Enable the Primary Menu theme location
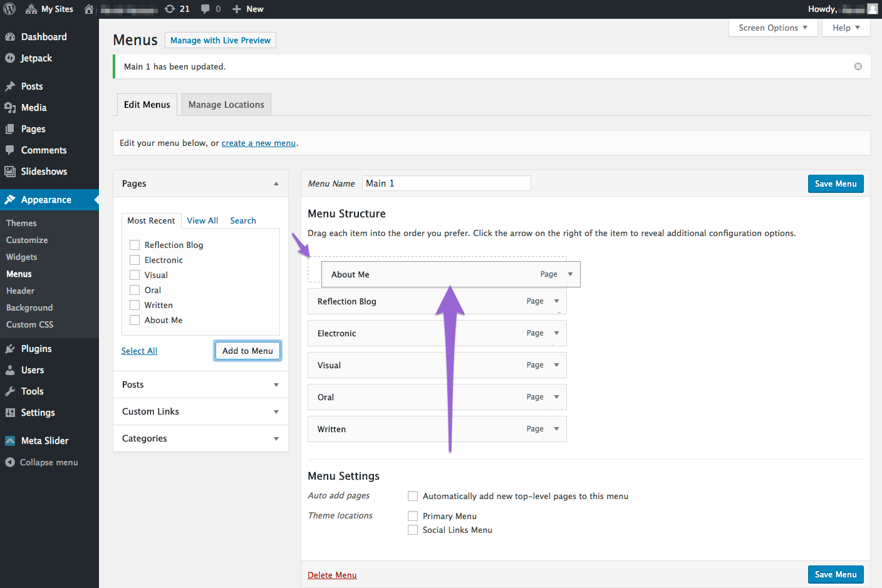 pos(413,516)
